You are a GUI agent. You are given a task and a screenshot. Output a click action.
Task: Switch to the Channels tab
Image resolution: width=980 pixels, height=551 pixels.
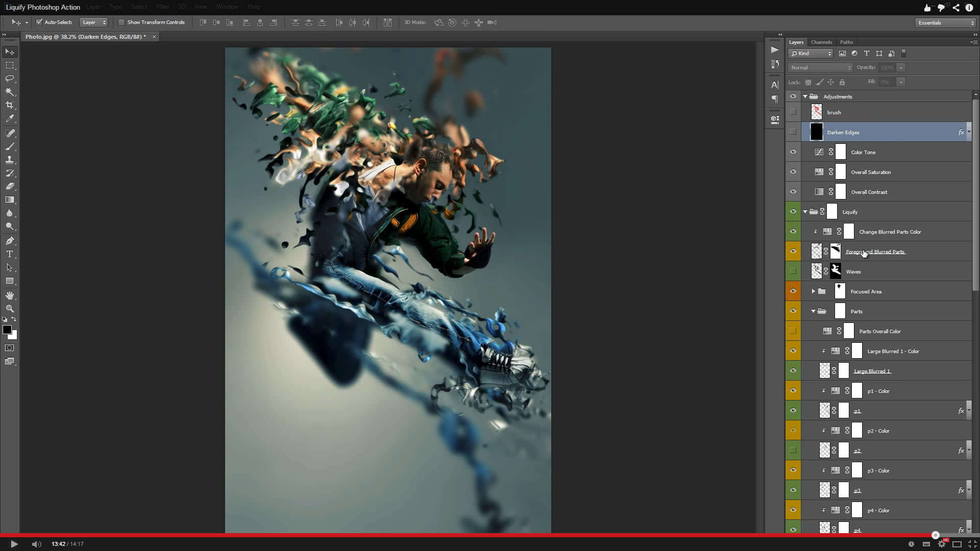[821, 42]
